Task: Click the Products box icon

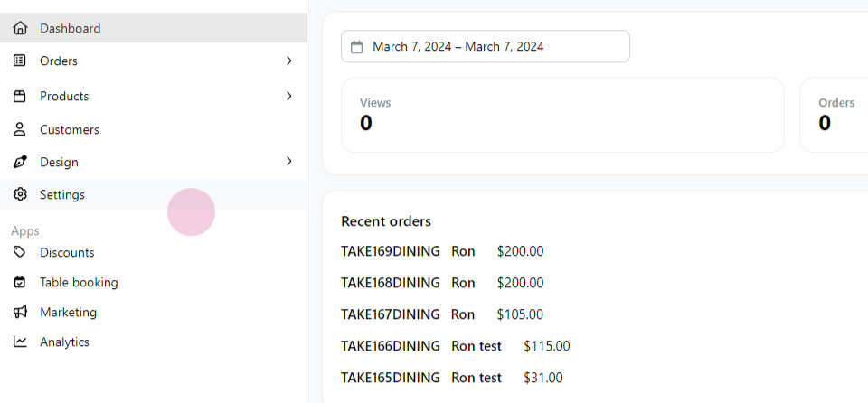Action: click(x=19, y=97)
